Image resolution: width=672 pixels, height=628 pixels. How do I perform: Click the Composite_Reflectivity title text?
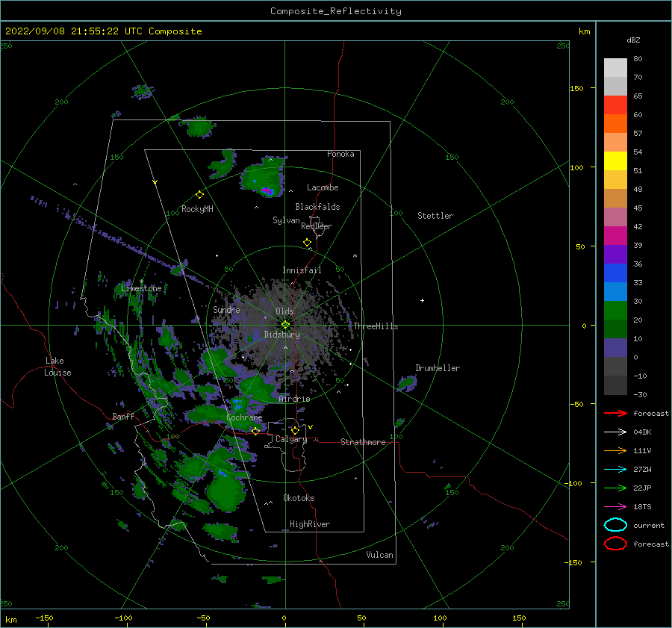(335, 11)
